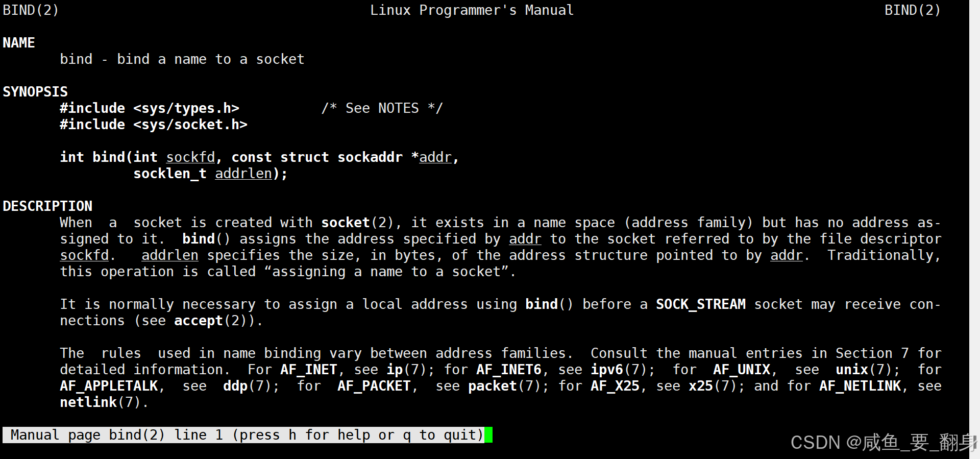Click the underlined addrlen in function signature

tap(243, 174)
